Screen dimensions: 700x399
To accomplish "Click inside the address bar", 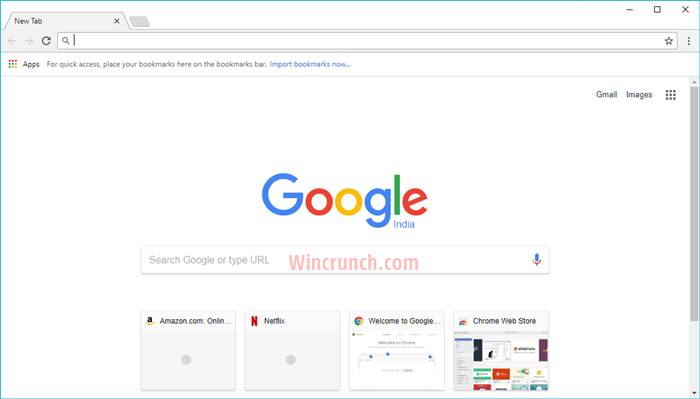I will 367,41.
